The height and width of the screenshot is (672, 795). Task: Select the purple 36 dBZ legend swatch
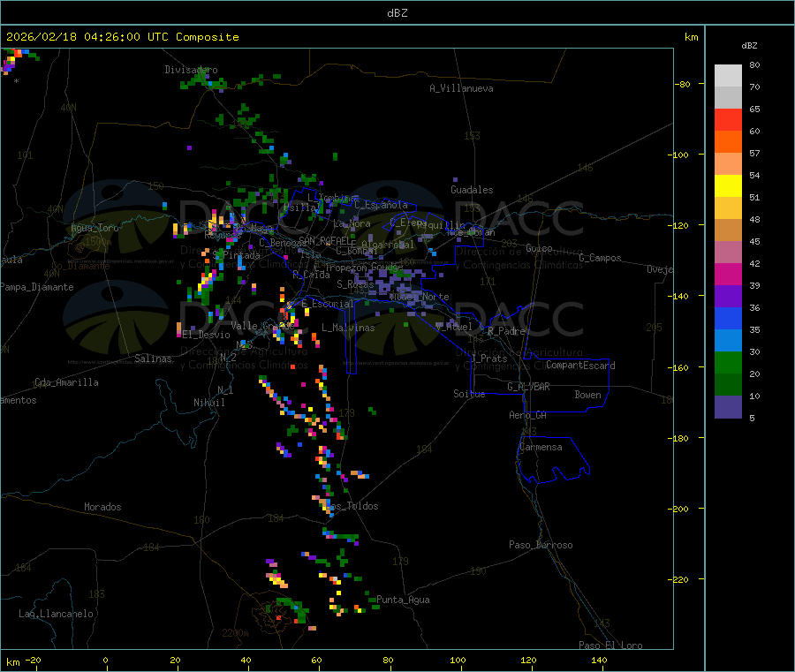pos(728,297)
